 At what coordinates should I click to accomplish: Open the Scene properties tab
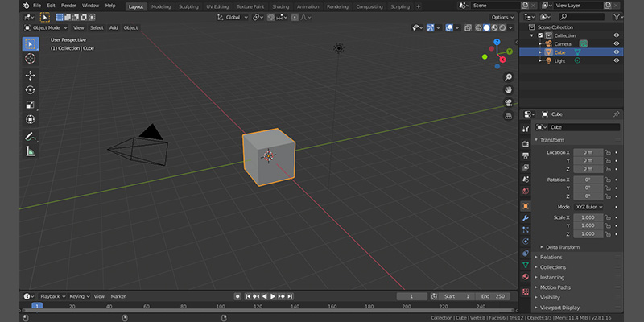point(526,180)
